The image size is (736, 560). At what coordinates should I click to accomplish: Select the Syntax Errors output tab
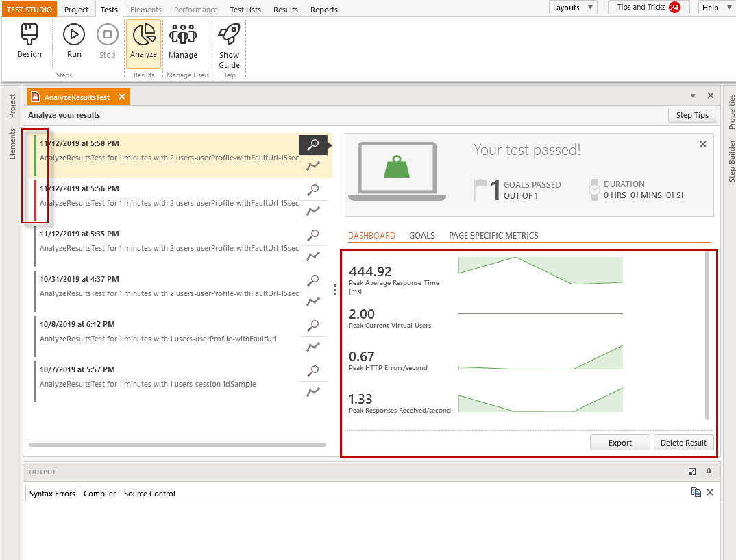click(x=52, y=494)
